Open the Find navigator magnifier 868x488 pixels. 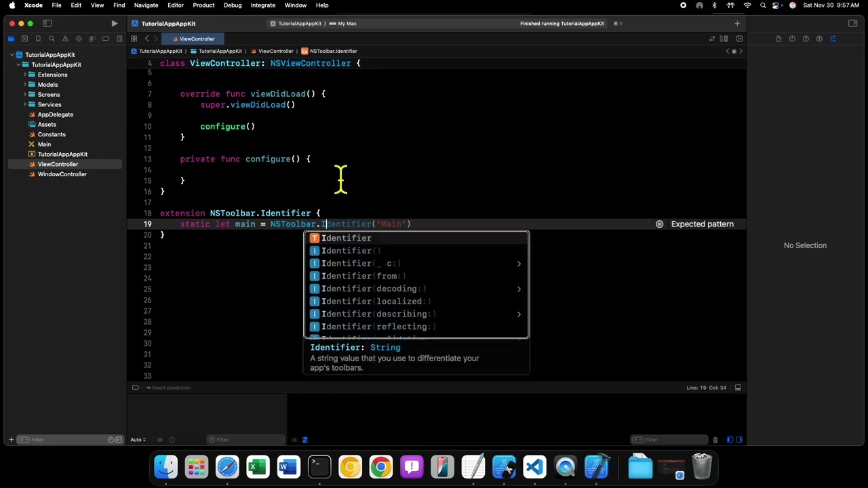click(52, 39)
